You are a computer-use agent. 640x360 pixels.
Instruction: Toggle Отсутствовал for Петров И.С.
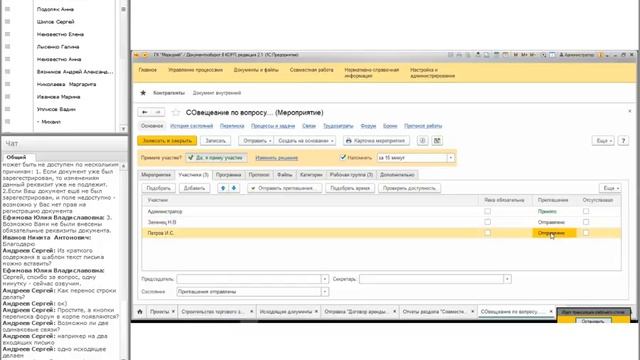pyautogui.click(x=586, y=233)
